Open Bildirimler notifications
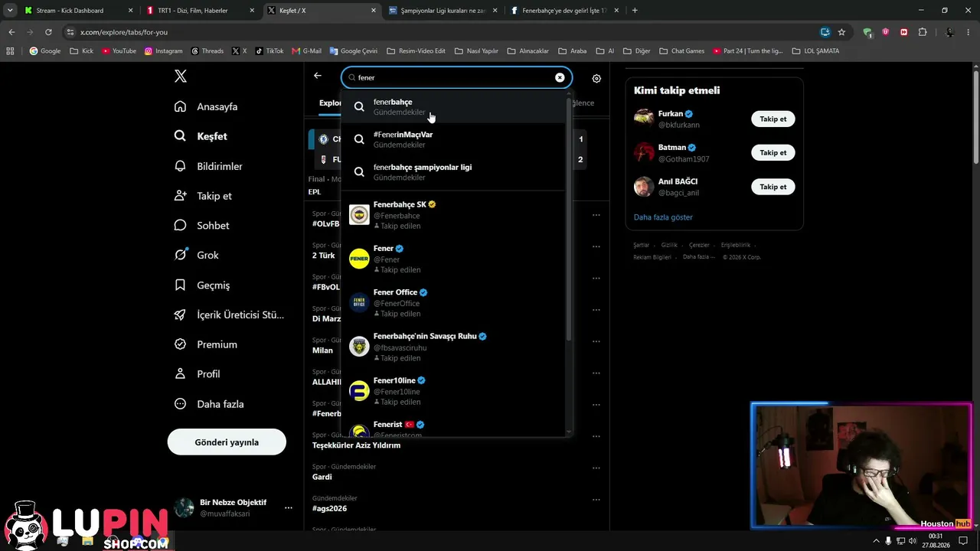Viewport: 980px width, 551px height. 209,166
